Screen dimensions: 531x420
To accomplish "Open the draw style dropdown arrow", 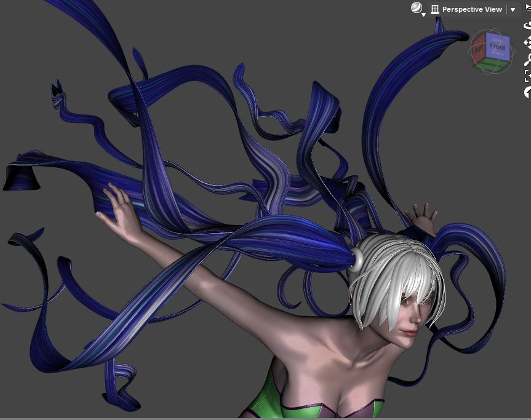I will pos(423,14).
